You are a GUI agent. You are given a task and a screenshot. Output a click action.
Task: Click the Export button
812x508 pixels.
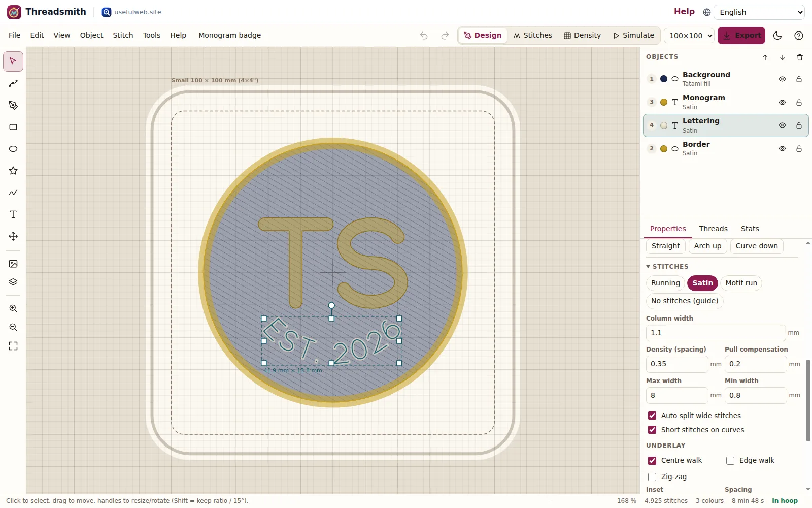pyautogui.click(x=741, y=36)
